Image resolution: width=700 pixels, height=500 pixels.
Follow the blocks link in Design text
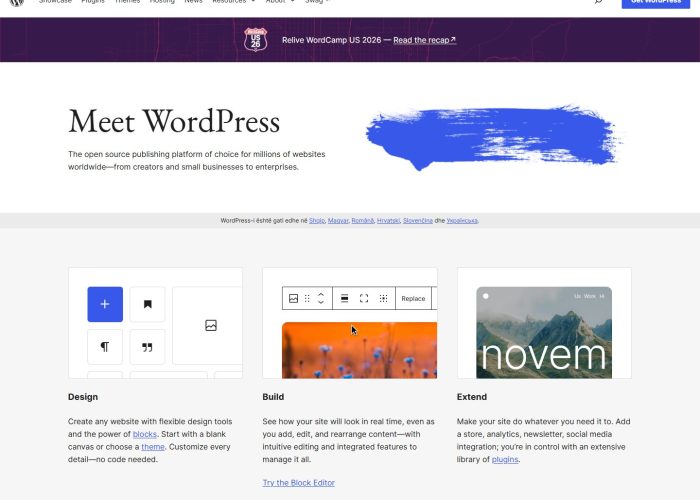click(x=145, y=434)
